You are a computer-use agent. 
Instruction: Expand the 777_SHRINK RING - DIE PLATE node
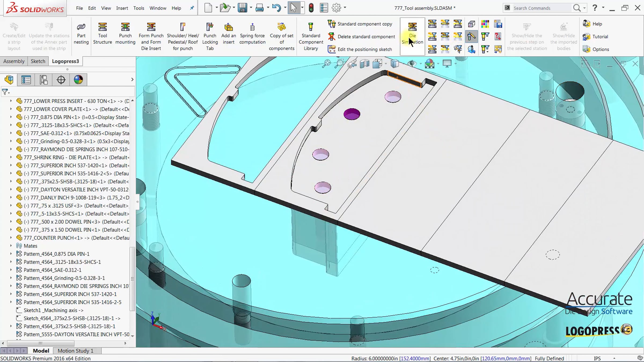click(11, 157)
